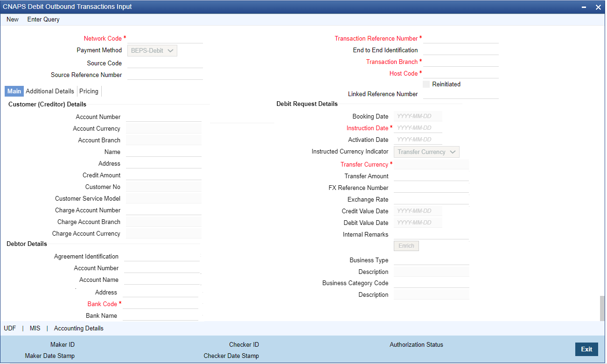Focus the End to End Identification field

[461, 50]
